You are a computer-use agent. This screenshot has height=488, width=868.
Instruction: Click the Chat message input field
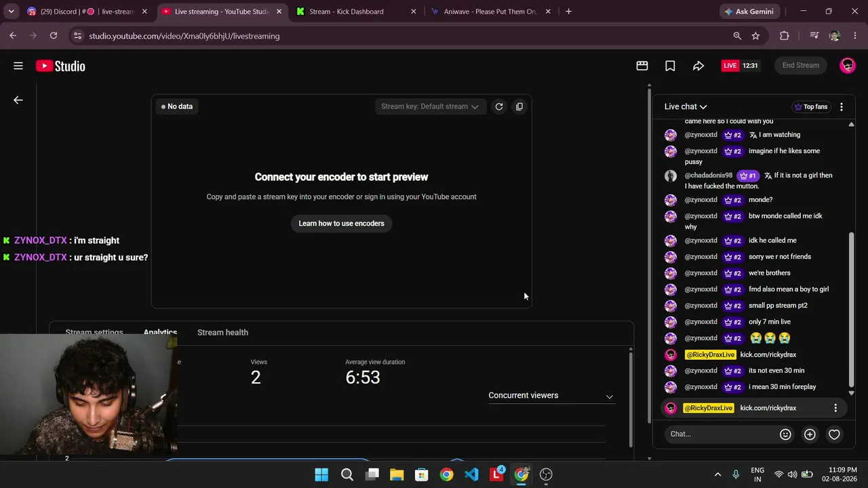coord(722,434)
